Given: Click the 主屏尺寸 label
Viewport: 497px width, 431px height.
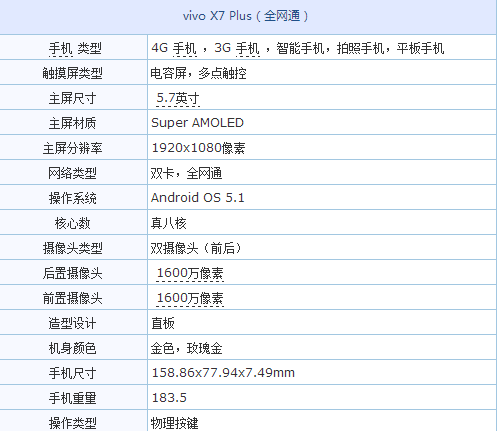Looking at the screenshot, I should click(x=72, y=98).
